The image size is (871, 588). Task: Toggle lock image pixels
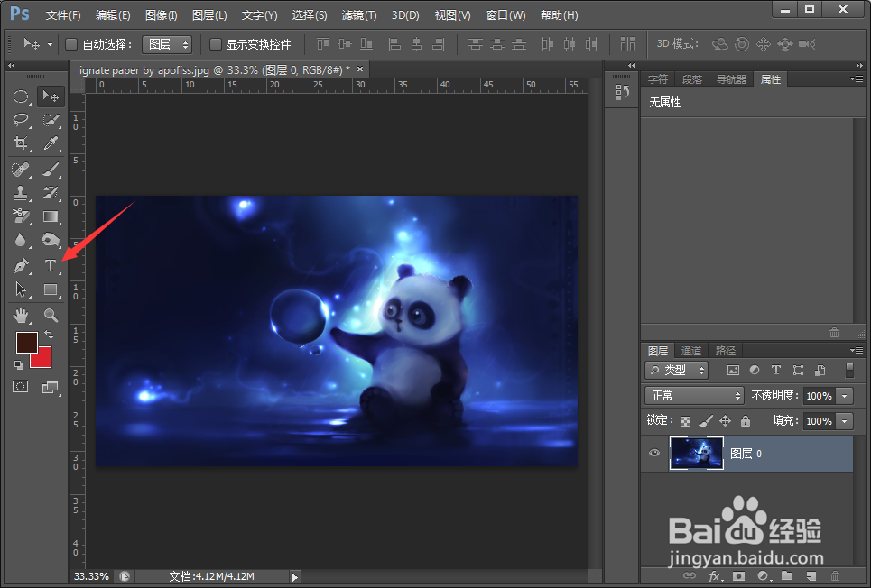point(706,421)
